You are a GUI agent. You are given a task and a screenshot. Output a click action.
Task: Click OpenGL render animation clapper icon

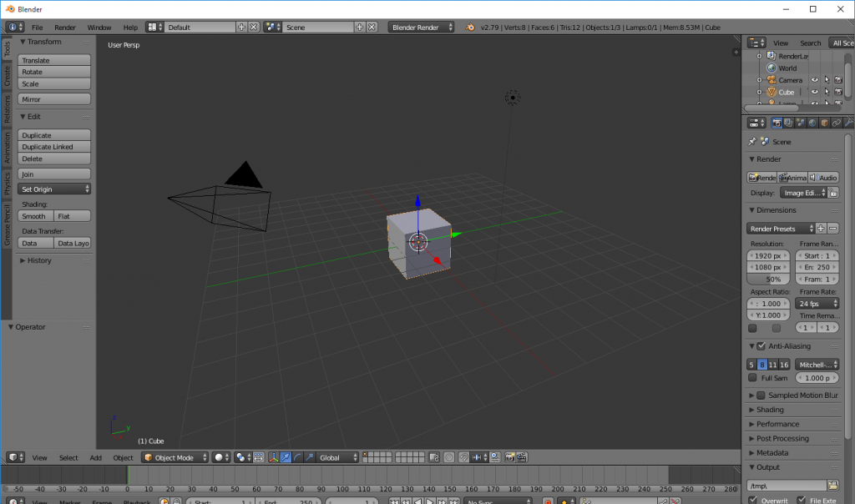click(x=522, y=457)
